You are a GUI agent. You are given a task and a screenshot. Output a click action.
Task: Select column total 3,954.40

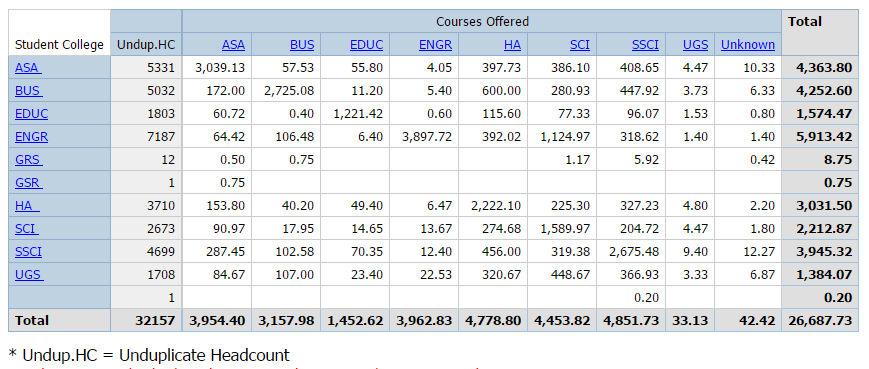click(x=218, y=320)
